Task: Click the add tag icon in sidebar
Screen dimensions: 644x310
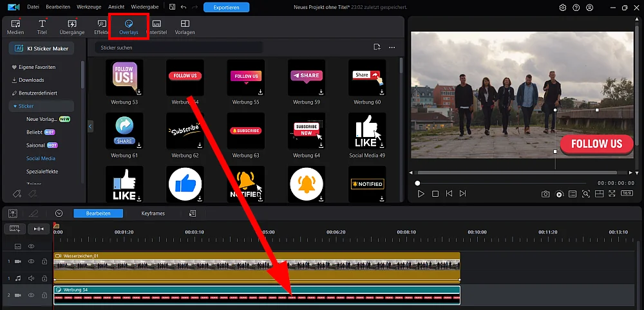Action: (17, 193)
